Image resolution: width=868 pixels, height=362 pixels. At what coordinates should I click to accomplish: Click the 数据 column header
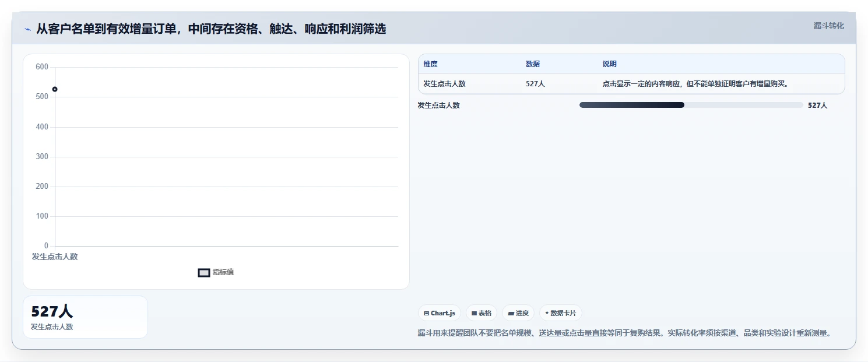(x=533, y=64)
